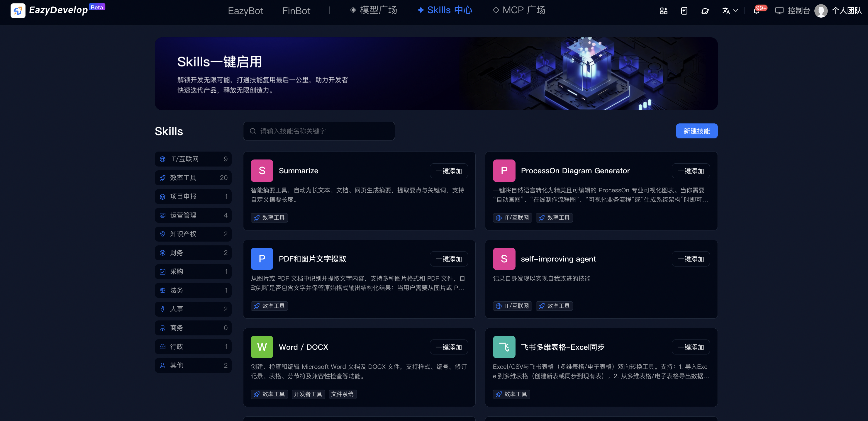Switch to the FinBot tab

pyautogui.click(x=296, y=11)
